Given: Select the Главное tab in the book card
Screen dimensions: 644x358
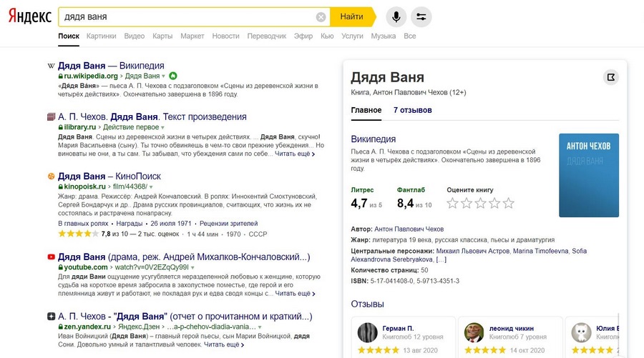Looking at the screenshot, I should 366,110.
